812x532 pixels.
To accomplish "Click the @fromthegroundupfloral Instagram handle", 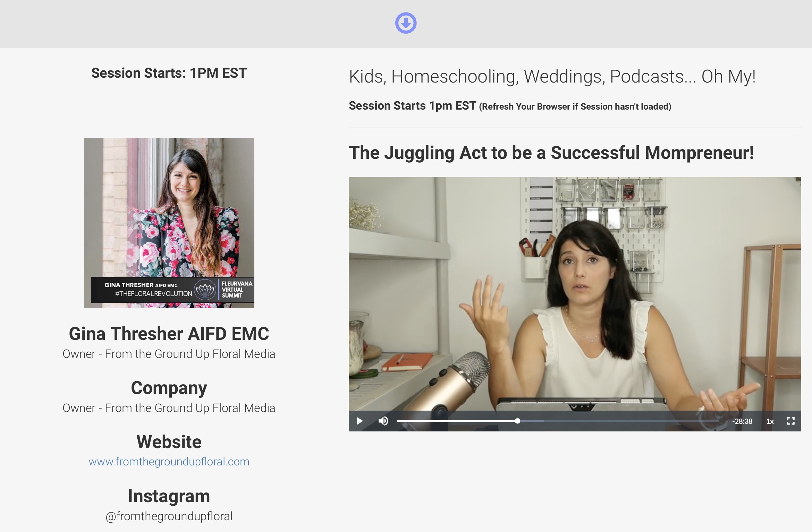I will (x=169, y=516).
